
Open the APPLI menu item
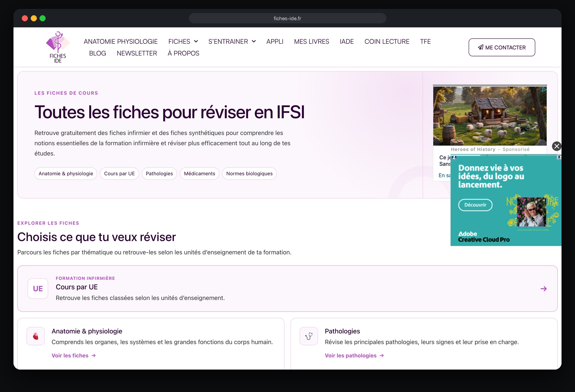[x=275, y=41]
